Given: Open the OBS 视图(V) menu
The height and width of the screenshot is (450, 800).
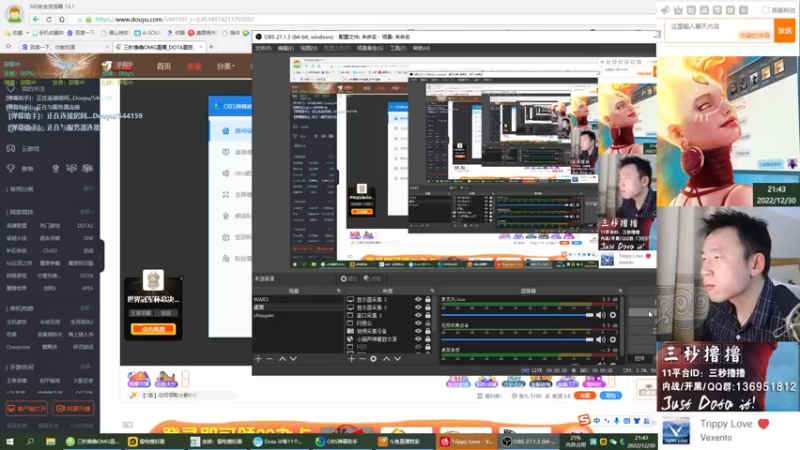Looking at the screenshot, I should tap(309, 48).
